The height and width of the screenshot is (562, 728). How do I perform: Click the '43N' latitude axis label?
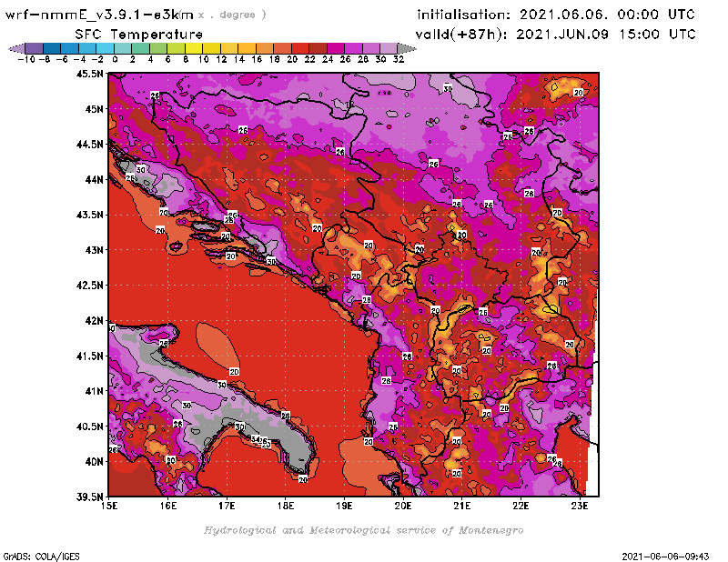94,250
